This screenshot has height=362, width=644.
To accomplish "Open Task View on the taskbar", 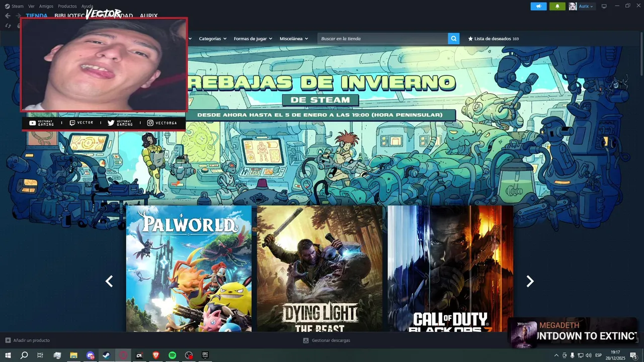I will tap(40, 355).
